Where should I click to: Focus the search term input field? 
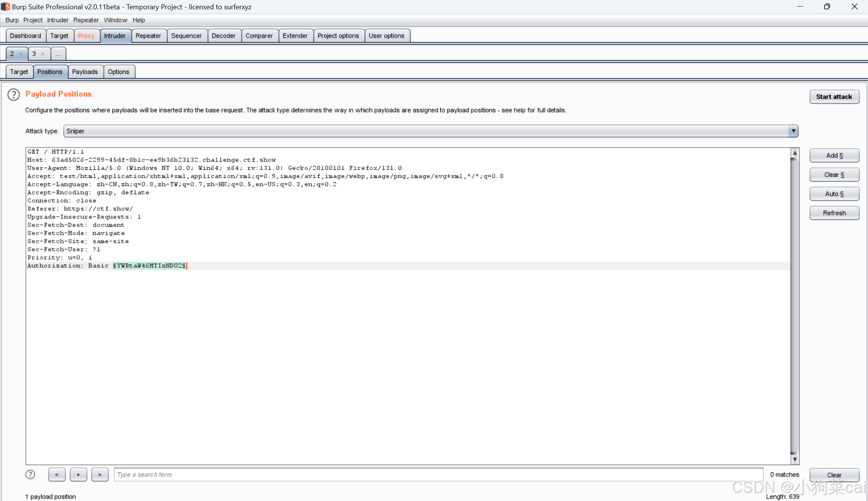click(438, 475)
